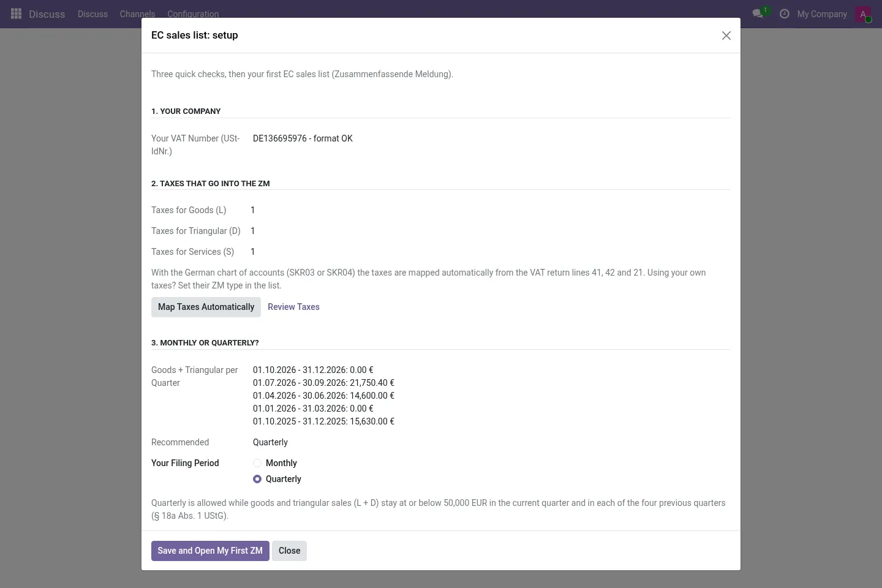Open the My Company switcher
882x588 pixels.
(x=822, y=14)
